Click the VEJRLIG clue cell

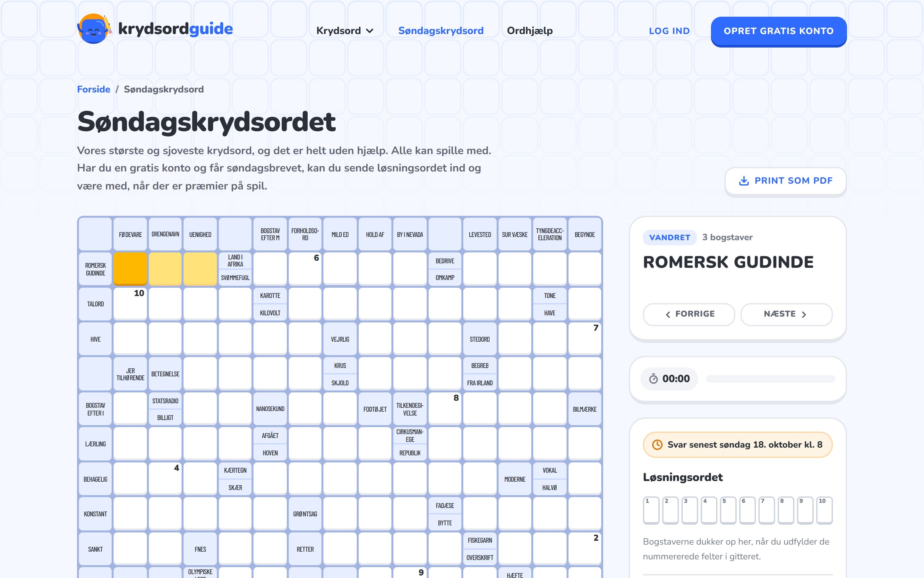(340, 339)
